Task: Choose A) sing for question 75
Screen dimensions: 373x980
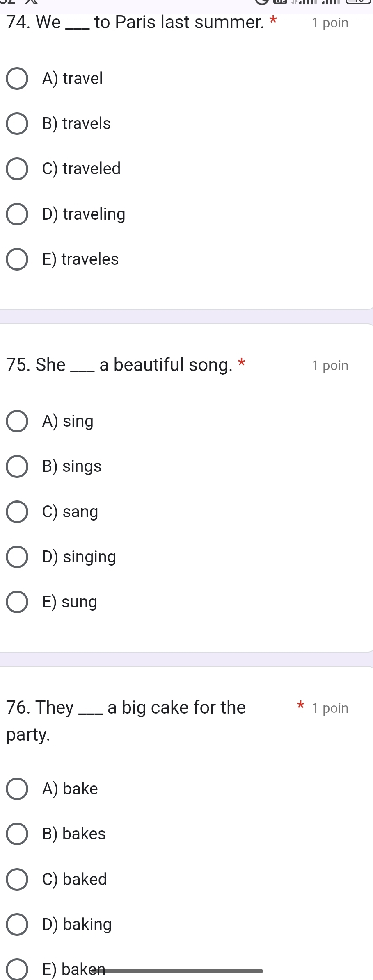Action: [17, 421]
